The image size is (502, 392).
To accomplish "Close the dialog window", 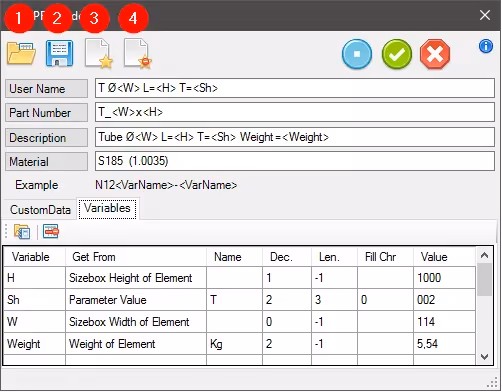I will point(485,15).
